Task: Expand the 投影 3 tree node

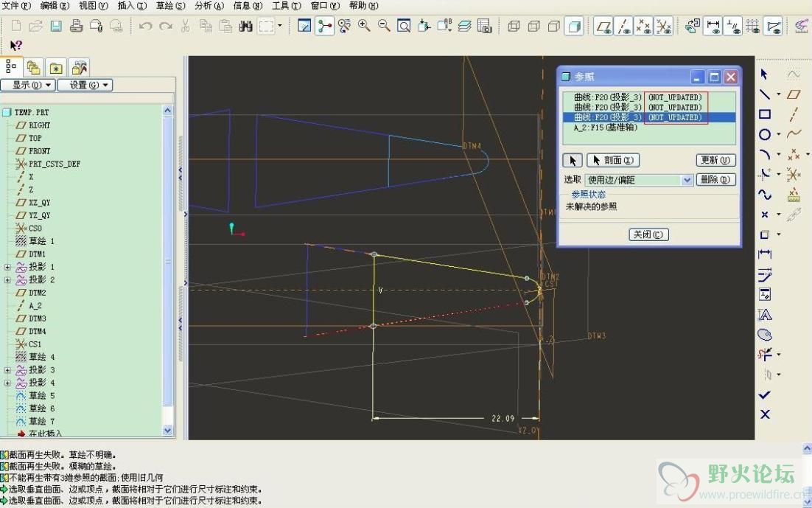Action: click(7, 370)
